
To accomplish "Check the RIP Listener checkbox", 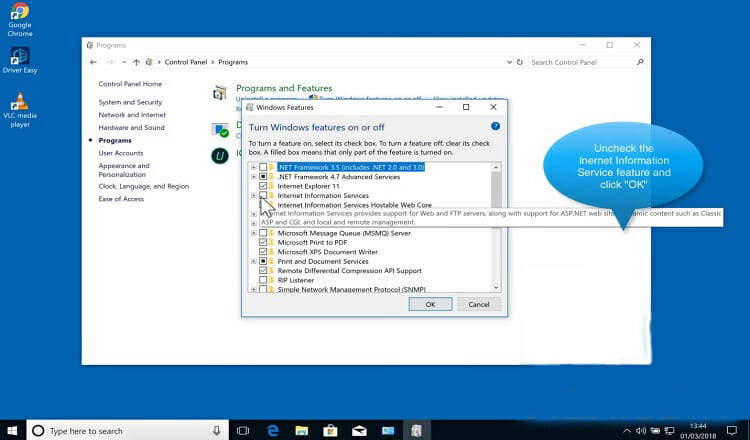I will tap(263, 280).
